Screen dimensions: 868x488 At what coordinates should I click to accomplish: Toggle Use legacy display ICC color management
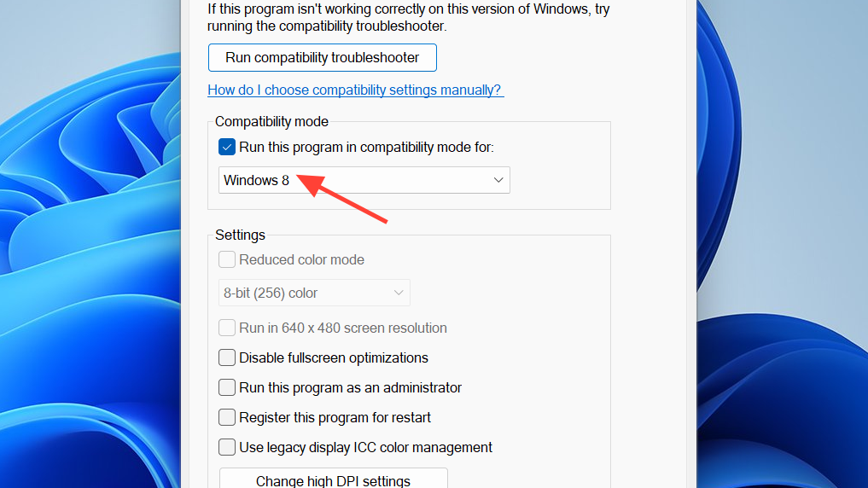[227, 447]
